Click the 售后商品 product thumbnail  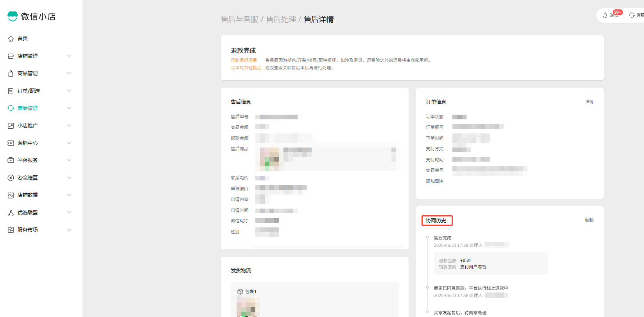pos(269,158)
